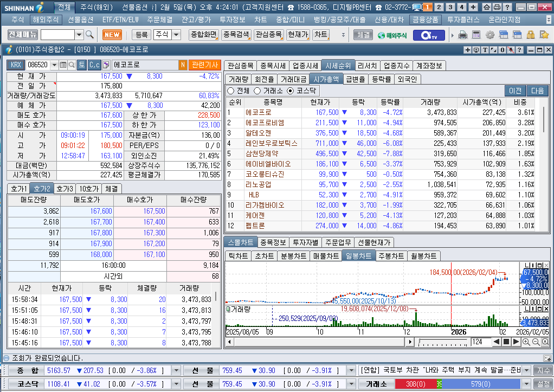The height and width of the screenshot is (392, 554).
Task: Click the star favorites icon in toolbar
Action: click(544, 35)
